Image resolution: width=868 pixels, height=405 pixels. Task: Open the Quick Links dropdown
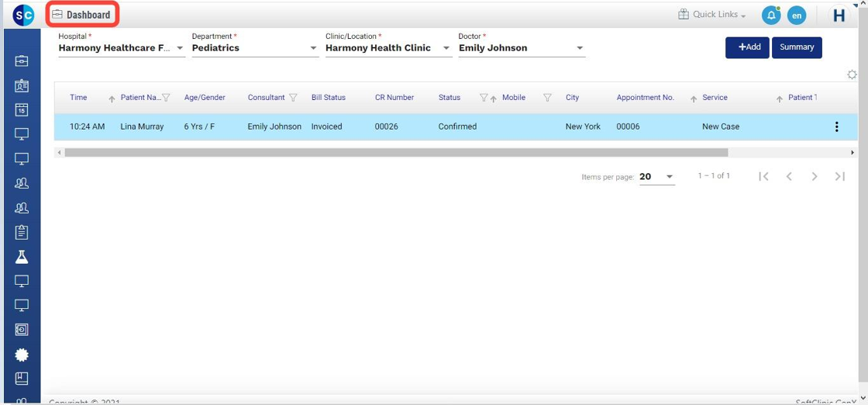coord(712,15)
